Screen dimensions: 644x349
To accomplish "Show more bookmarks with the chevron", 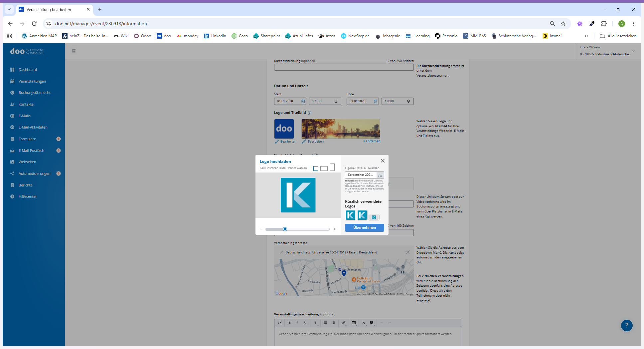I will pyautogui.click(x=586, y=36).
